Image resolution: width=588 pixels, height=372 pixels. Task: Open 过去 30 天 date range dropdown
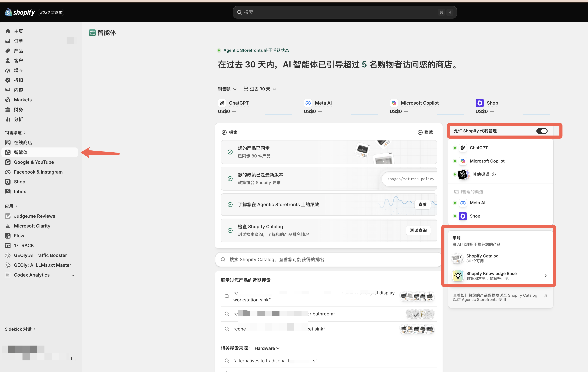[260, 89]
